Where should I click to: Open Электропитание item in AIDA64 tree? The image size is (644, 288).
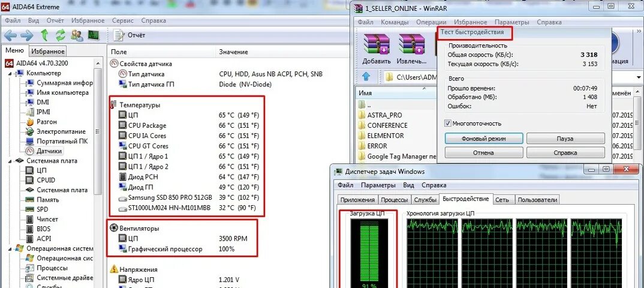click(56, 131)
